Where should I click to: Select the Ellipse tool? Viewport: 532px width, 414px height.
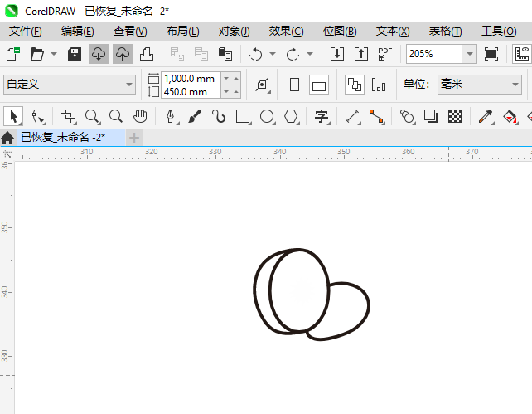[267, 116]
